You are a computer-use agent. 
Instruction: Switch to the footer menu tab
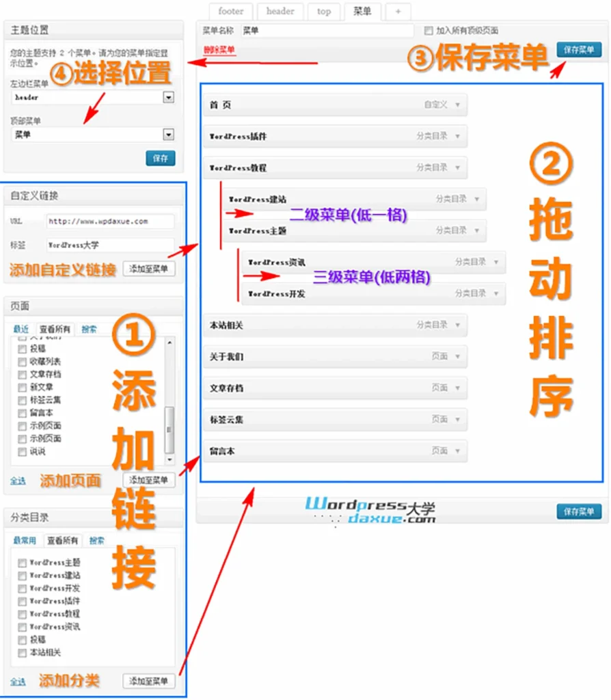click(x=230, y=11)
